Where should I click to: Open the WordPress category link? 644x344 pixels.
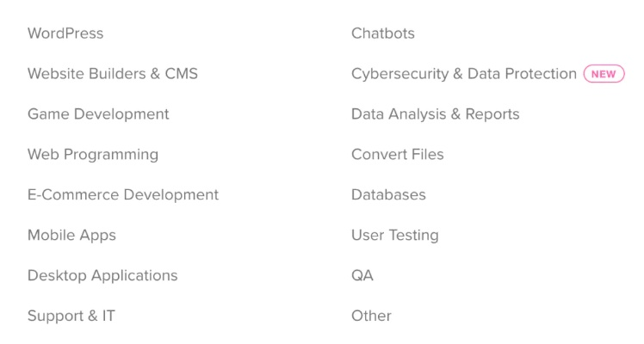(65, 34)
